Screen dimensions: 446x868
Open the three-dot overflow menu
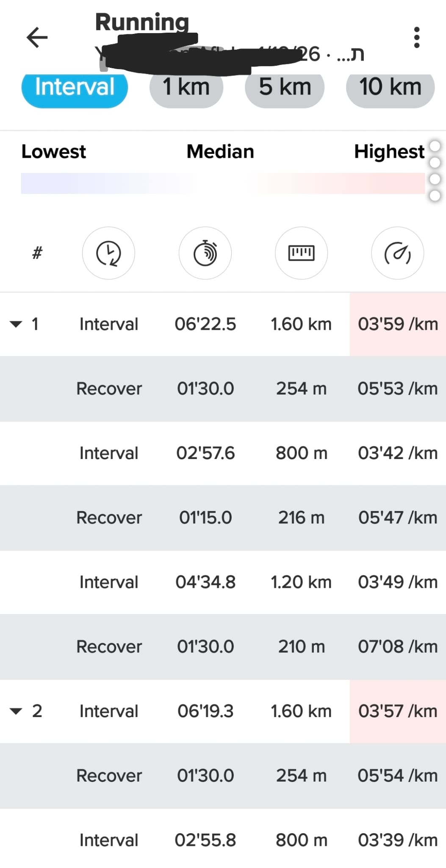coord(417,38)
